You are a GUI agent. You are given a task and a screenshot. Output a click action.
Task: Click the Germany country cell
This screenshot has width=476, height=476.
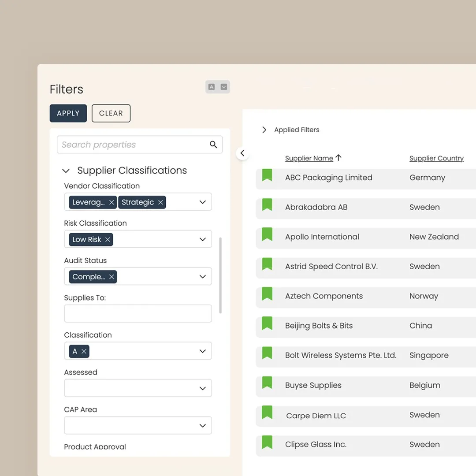(427, 178)
